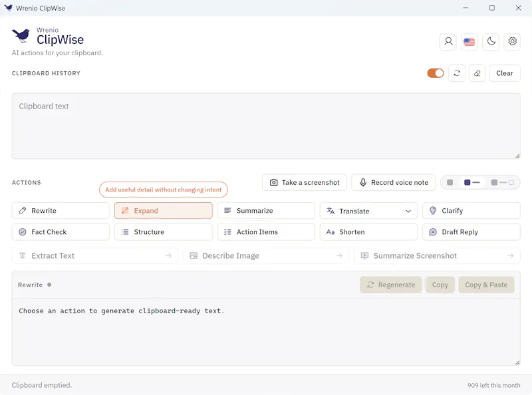532x395 pixels.
Task: Choose Extract Text action
Action: click(94, 256)
